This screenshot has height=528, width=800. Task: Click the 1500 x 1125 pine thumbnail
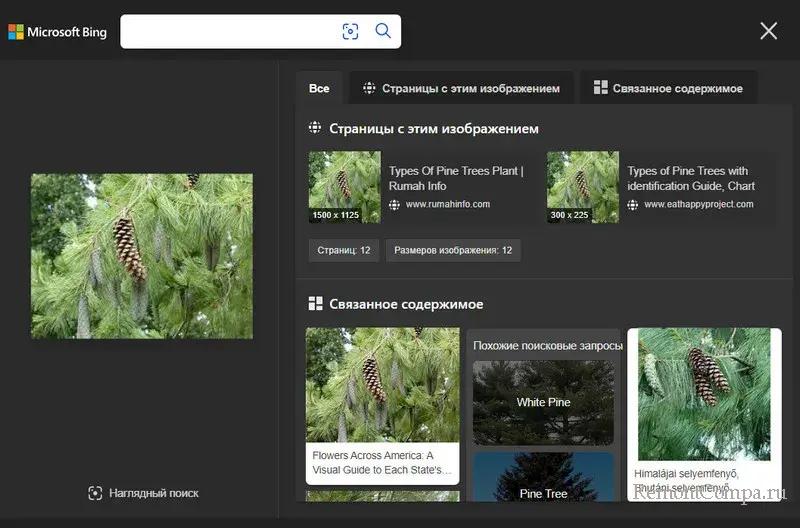click(344, 187)
